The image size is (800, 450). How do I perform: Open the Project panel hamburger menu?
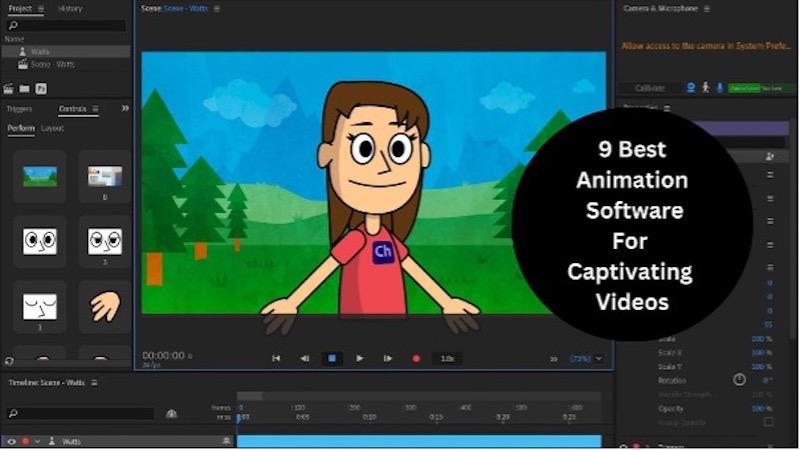coord(40,8)
